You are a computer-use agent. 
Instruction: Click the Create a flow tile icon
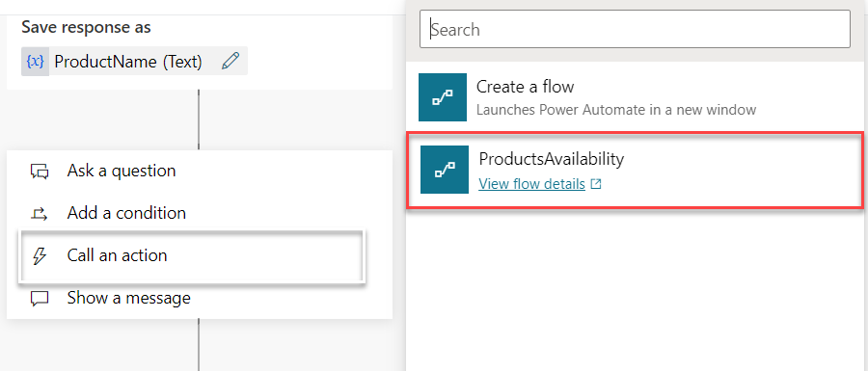(x=443, y=97)
